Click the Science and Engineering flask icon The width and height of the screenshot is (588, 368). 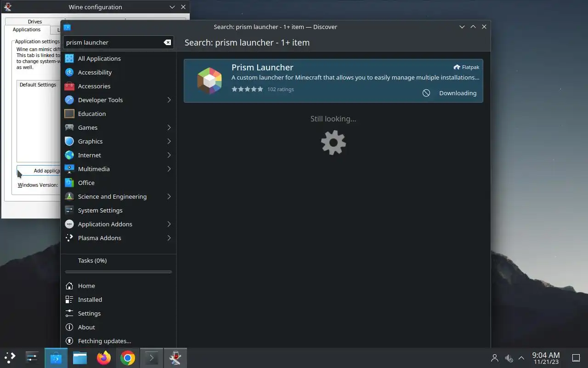click(69, 196)
